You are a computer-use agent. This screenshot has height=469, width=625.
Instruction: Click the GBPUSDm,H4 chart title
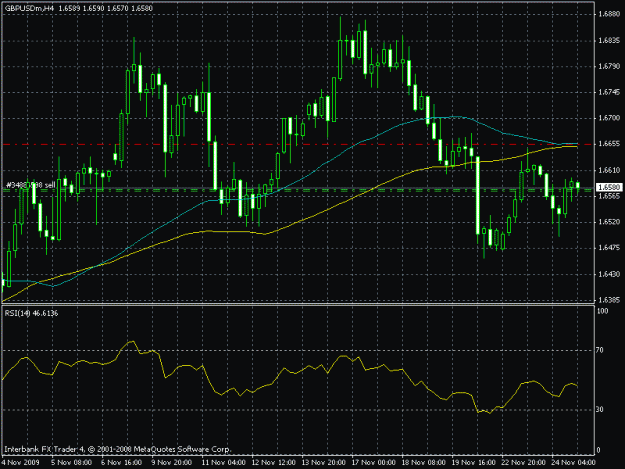[29, 8]
